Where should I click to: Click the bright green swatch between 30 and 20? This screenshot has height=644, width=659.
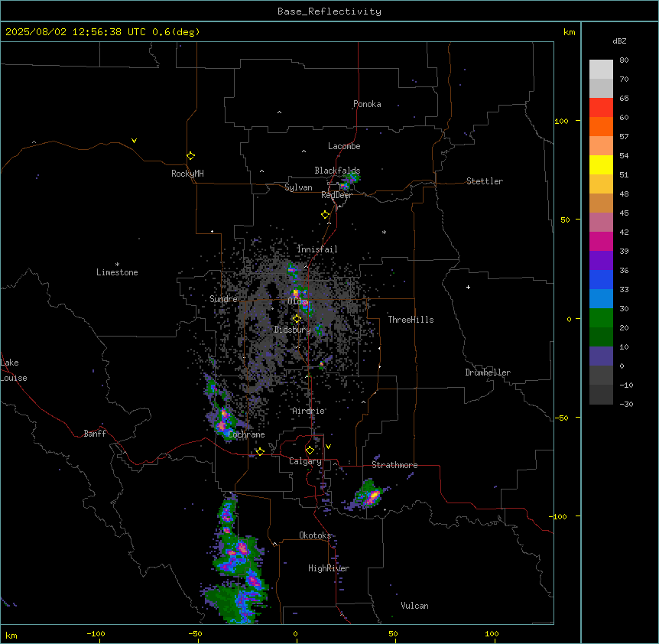(601, 318)
